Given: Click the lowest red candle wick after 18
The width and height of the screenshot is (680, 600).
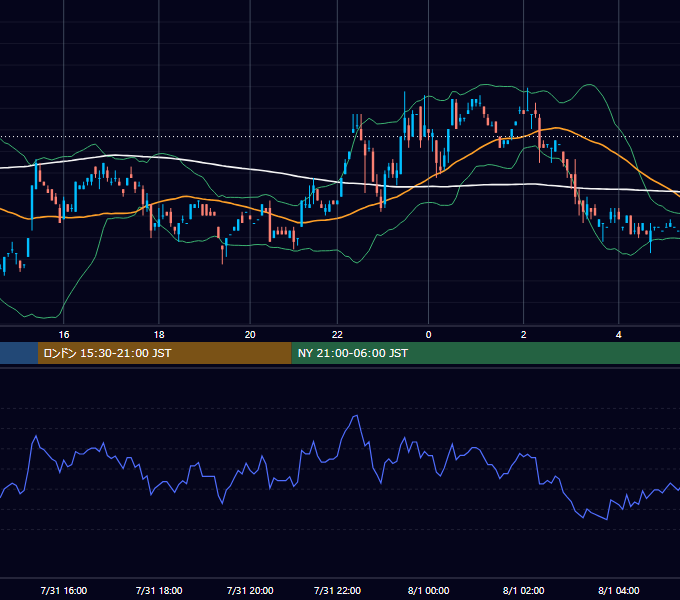Looking at the screenshot, I should point(222,254).
